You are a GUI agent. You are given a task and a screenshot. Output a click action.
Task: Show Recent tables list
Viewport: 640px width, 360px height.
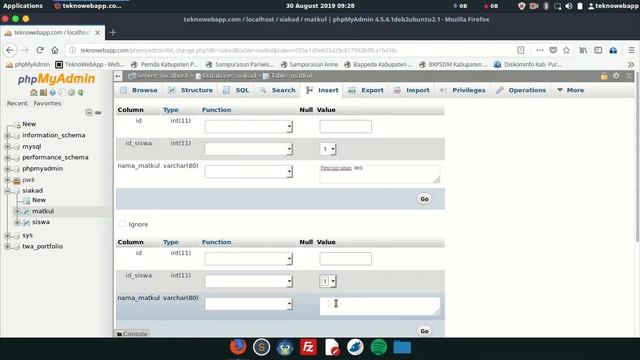coord(17,103)
